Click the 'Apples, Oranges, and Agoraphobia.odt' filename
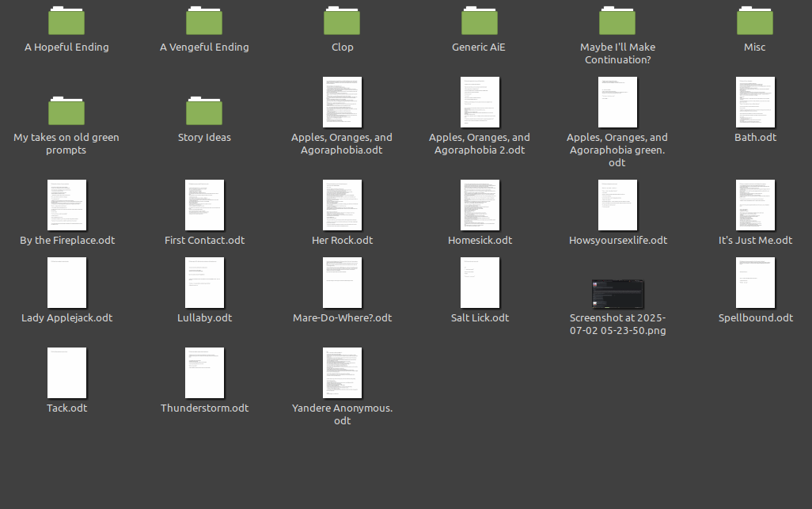Screen dimensions: 812x509 (342, 143)
